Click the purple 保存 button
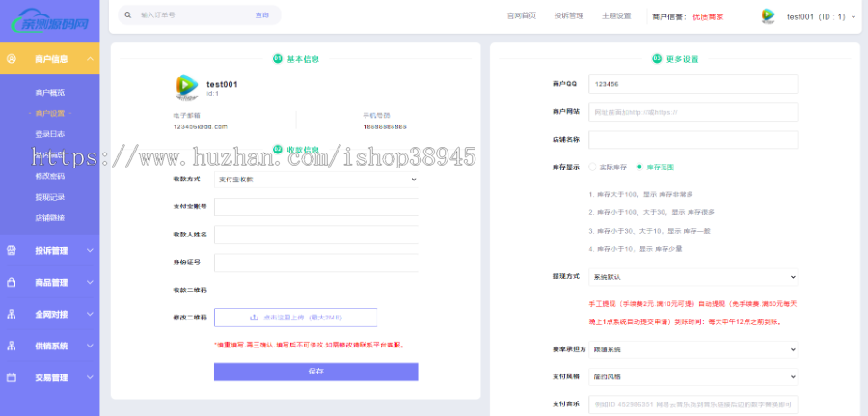 click(x=315, y=372)
